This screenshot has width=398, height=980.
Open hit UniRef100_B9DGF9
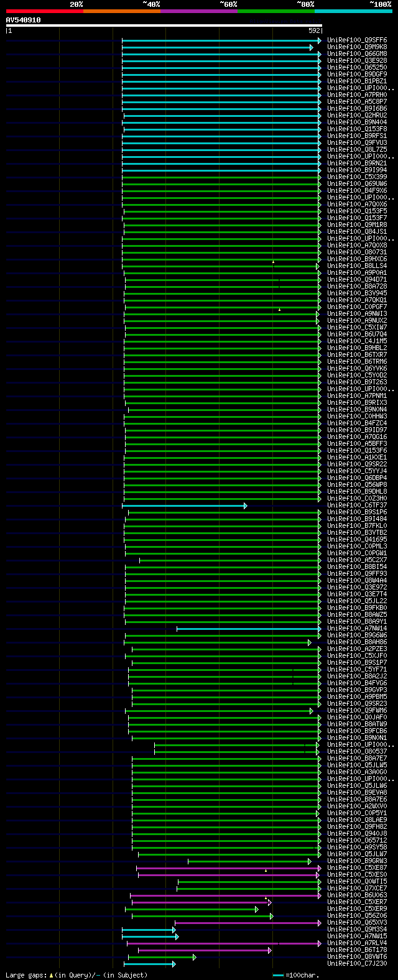click(x=356, y=75)
